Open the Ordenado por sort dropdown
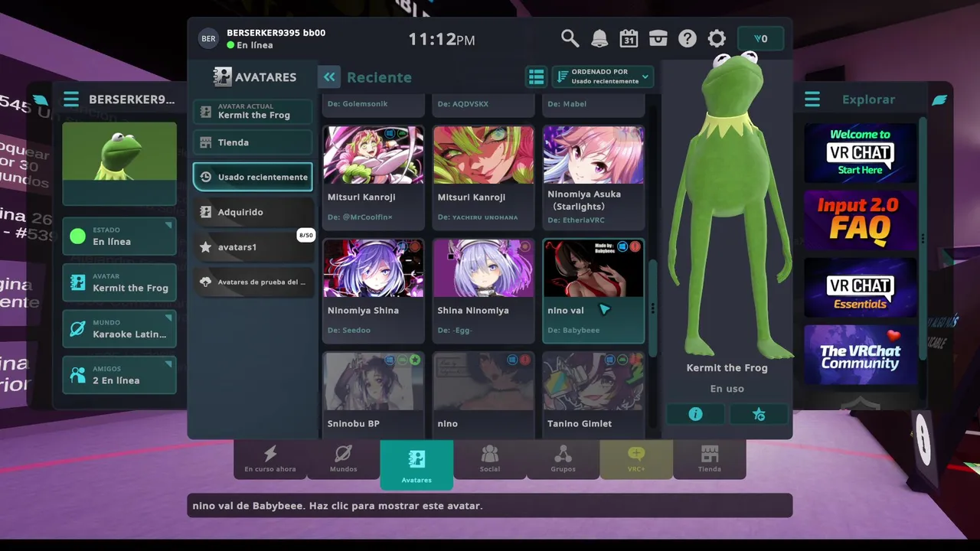The width and height of the screenshot is (980, 551). tap(603, 77)
